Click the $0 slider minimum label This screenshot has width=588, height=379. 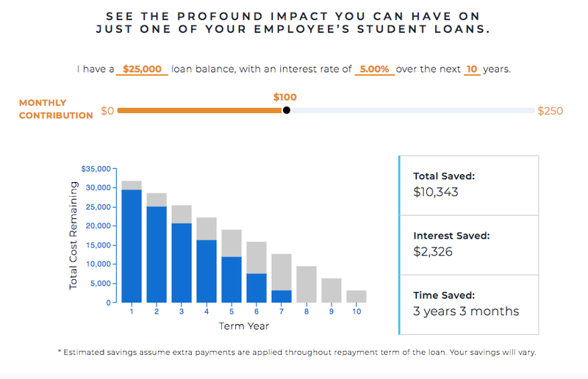pyautogui.click(x=107, y=111)
